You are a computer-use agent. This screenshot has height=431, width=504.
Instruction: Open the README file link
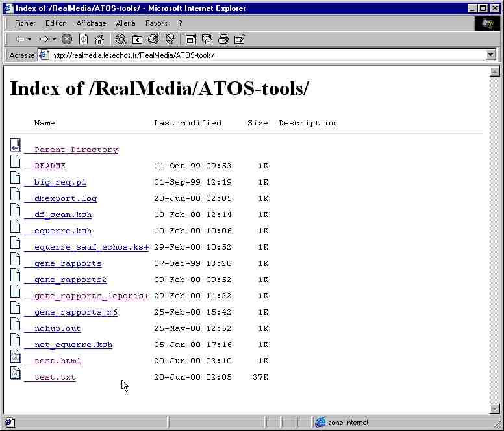click(x=50, y=166)
